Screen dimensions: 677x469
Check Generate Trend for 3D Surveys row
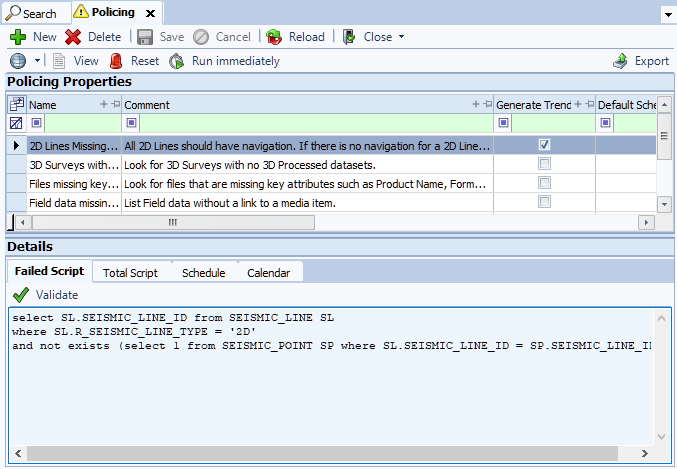[544, 164]
